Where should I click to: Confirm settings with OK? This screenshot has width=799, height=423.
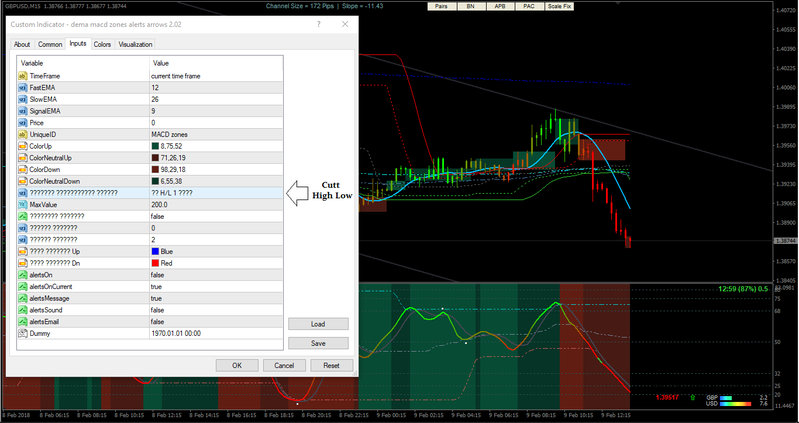pos(237,365)
